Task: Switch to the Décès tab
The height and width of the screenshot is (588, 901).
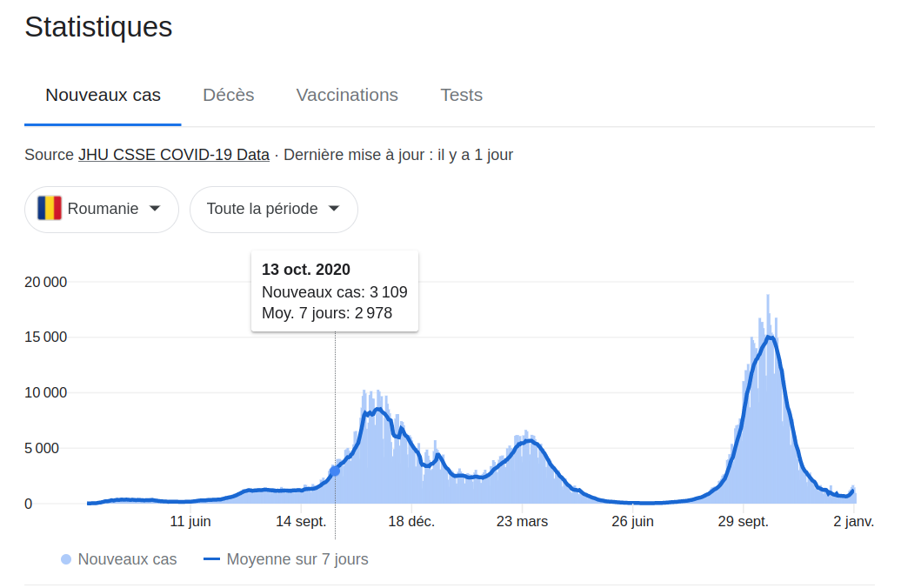Action: click(x=228, y=95)
